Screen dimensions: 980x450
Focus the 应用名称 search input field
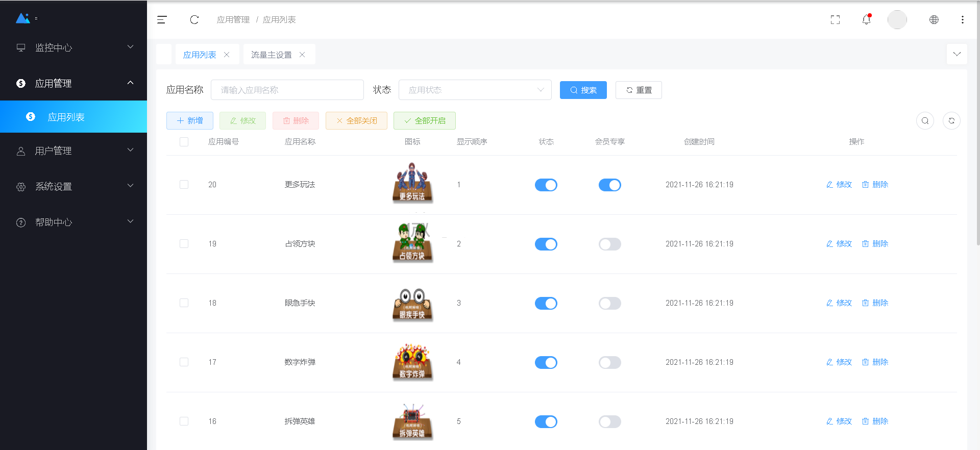[x=287, y=90]
